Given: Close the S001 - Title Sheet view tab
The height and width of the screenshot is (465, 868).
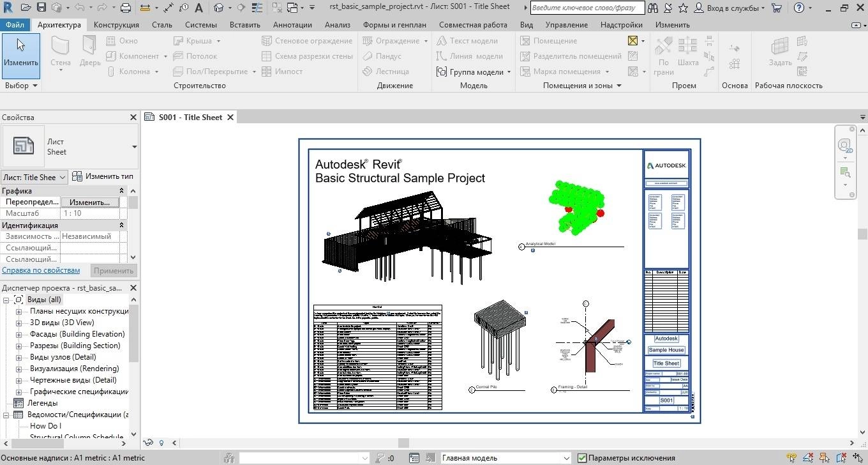Looking at the screenshot, I should click(230, 117).
